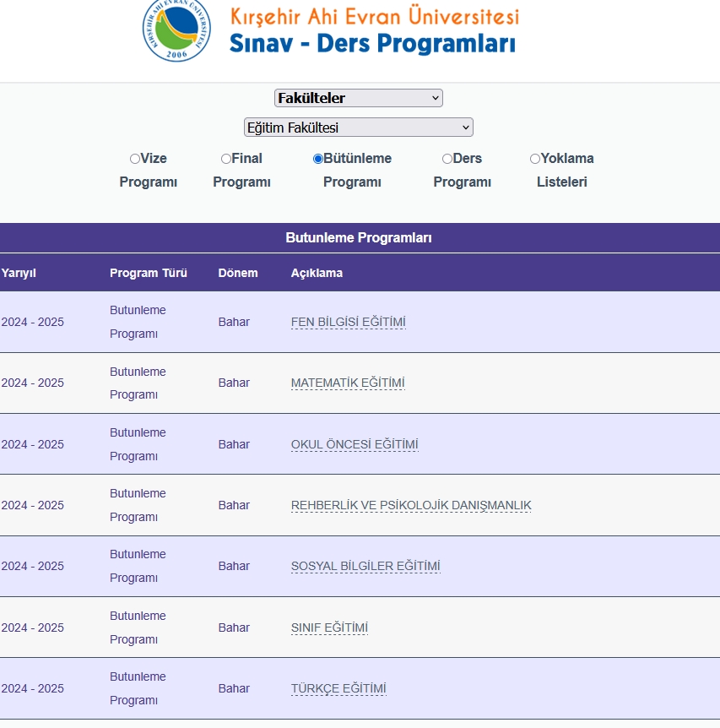Open the SOSYAL BİLGİLER EĞİTİMİ link
Screen dimensions: 720x728
pos(365,566)
